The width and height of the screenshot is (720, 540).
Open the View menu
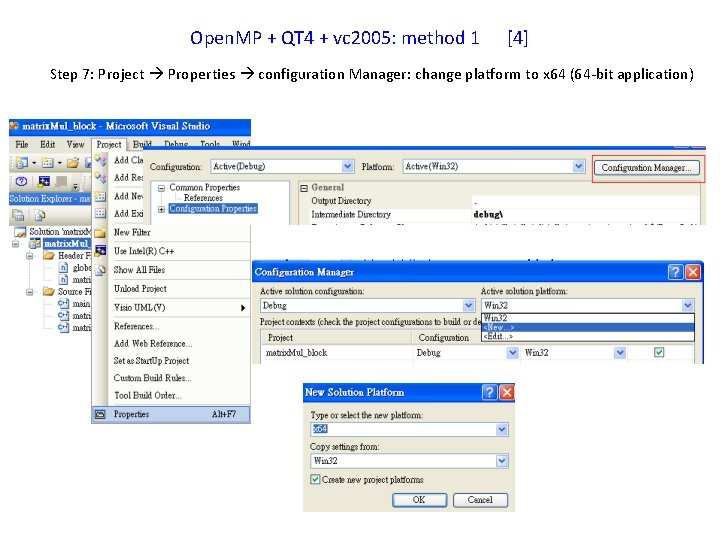[x=75, y=145]
